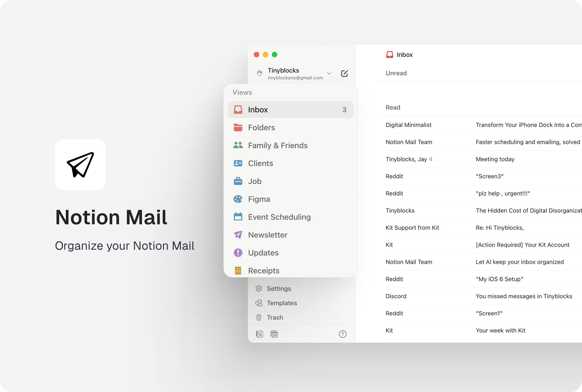Select the Inbox view in sidebar
This screenshot has height=392, width=582.
tap(291, 110)
